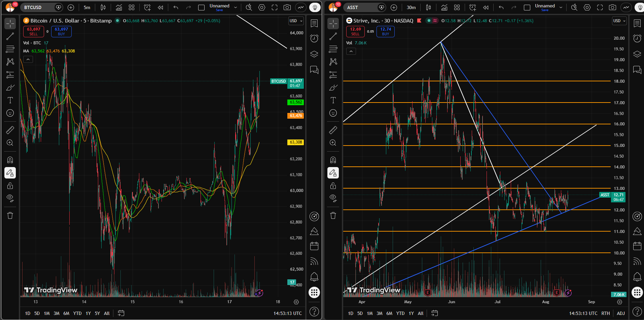Open USD currency dropdown on ASST chart
This screenshot has width=644, height=320.
click(x=619, y=21)
